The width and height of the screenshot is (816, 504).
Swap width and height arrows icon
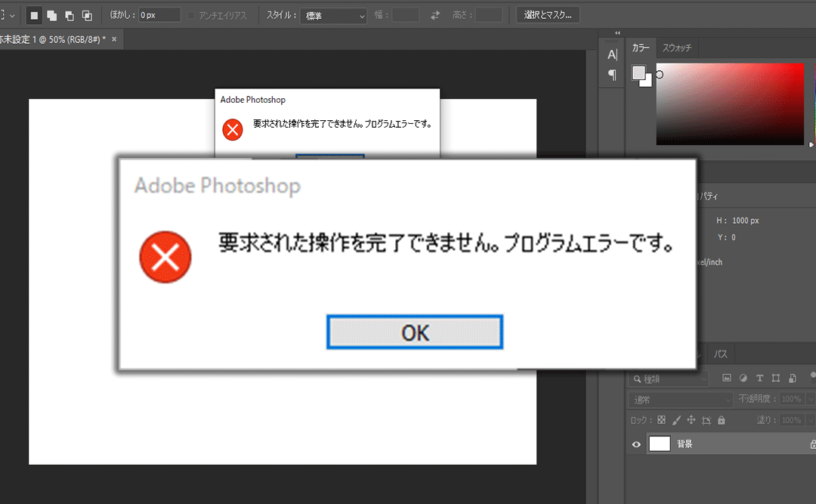click(x=435, y=16)
